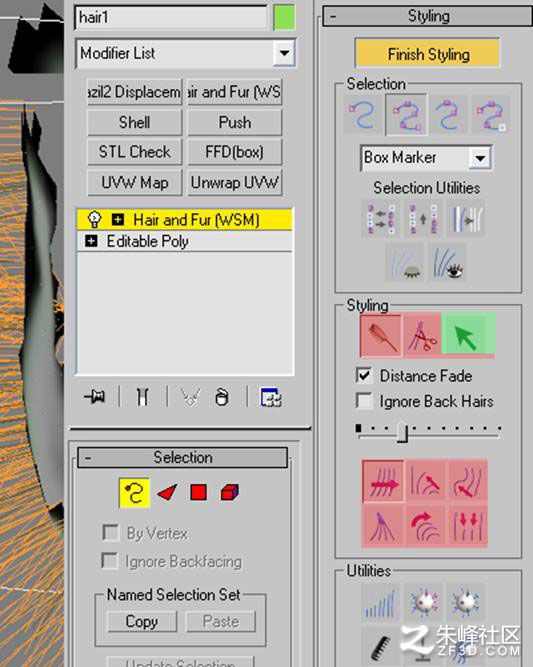Toggle the Hair and Fur lightbulb

click(94, 219)
